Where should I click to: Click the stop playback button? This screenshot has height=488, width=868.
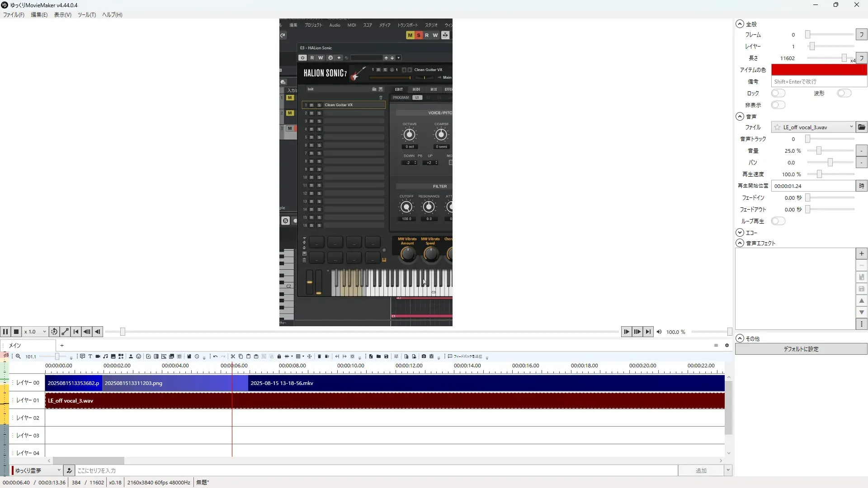16,332
